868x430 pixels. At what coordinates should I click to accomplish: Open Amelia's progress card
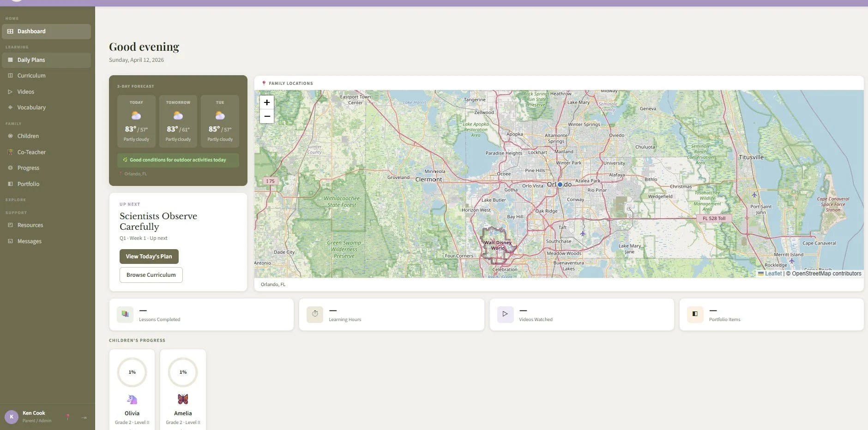tap(183, 390)
